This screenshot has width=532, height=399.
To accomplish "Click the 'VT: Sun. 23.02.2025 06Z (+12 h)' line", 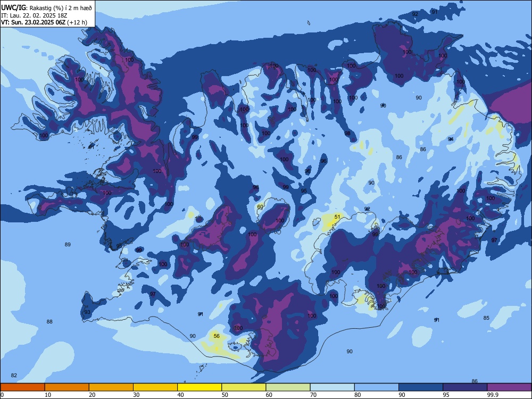I will 44,22.
